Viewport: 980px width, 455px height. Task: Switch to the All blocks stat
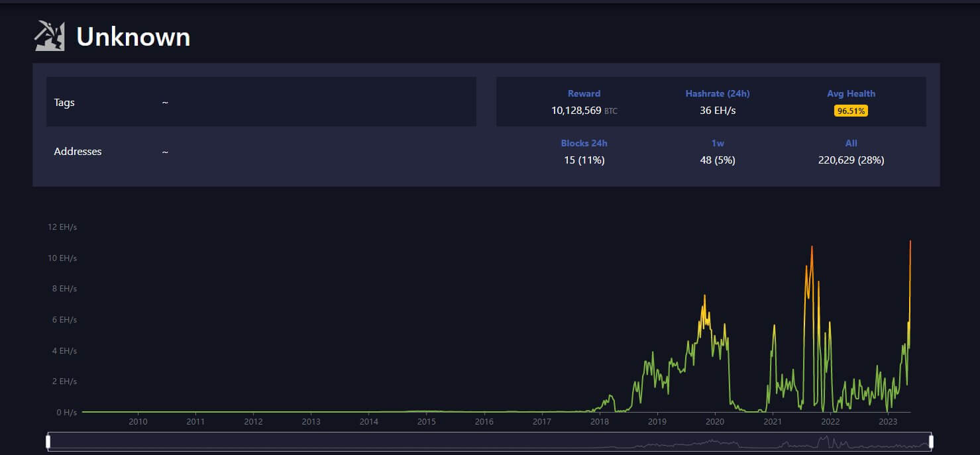coord(851,143)
